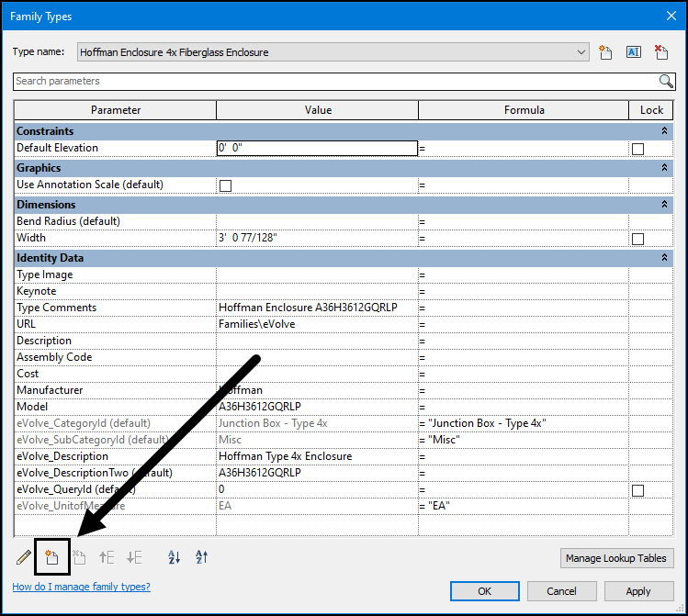Click the Delete Parameter icon
This screenshot has width=688, height=616.
click(79, 557)
